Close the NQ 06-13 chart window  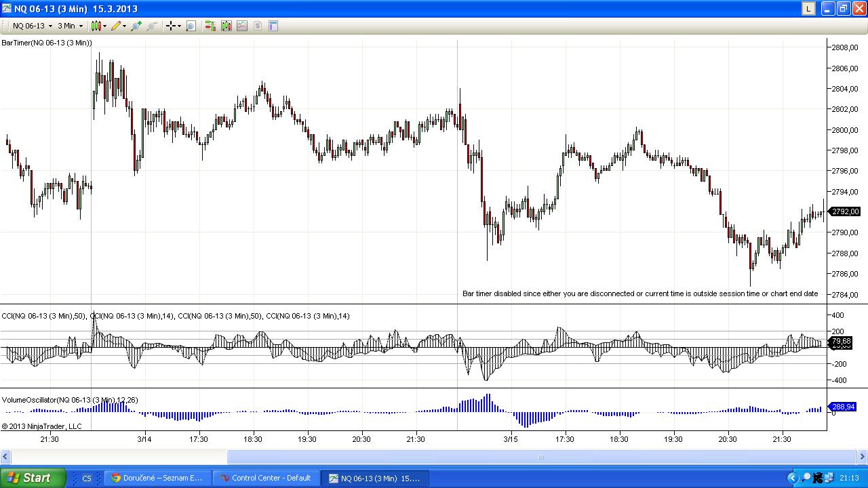(x=858, y=8)
